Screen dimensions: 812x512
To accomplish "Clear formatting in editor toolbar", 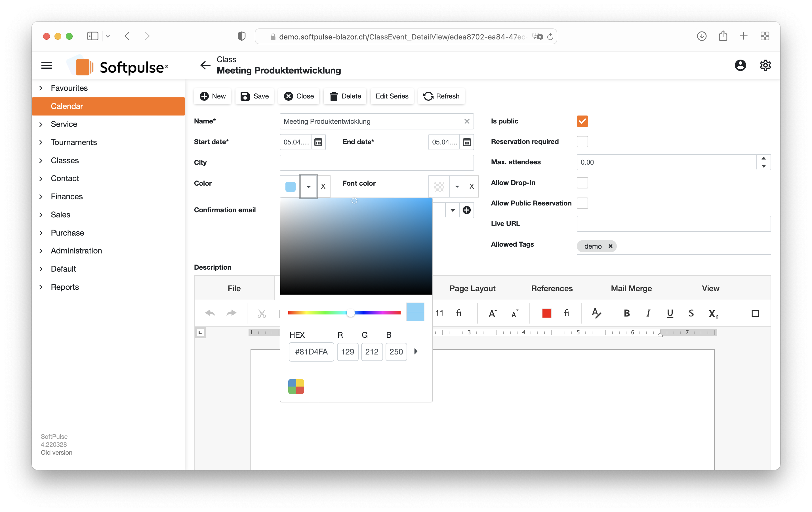I will pyautogui.click(x=596, y=313).
